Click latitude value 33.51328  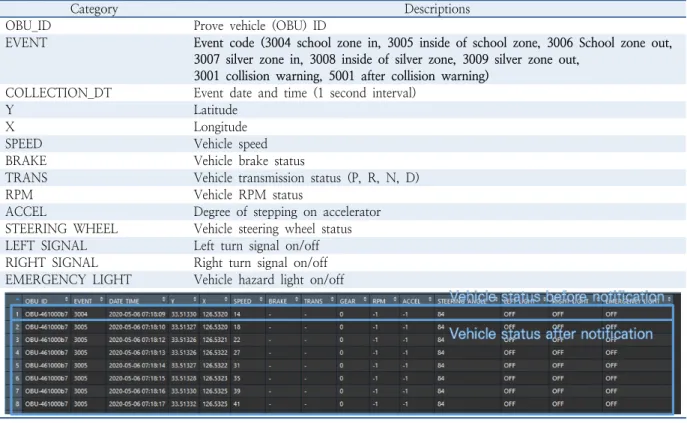pos(184,378)
